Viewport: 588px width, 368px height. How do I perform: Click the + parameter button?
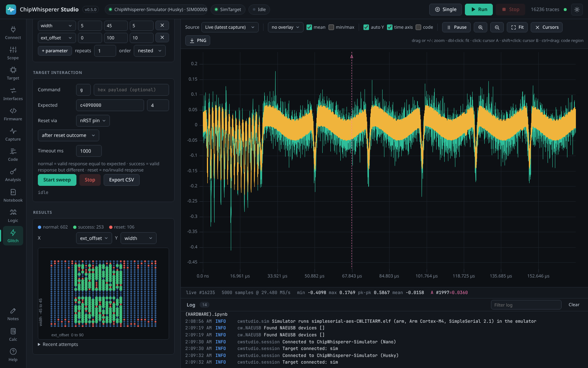55,51
